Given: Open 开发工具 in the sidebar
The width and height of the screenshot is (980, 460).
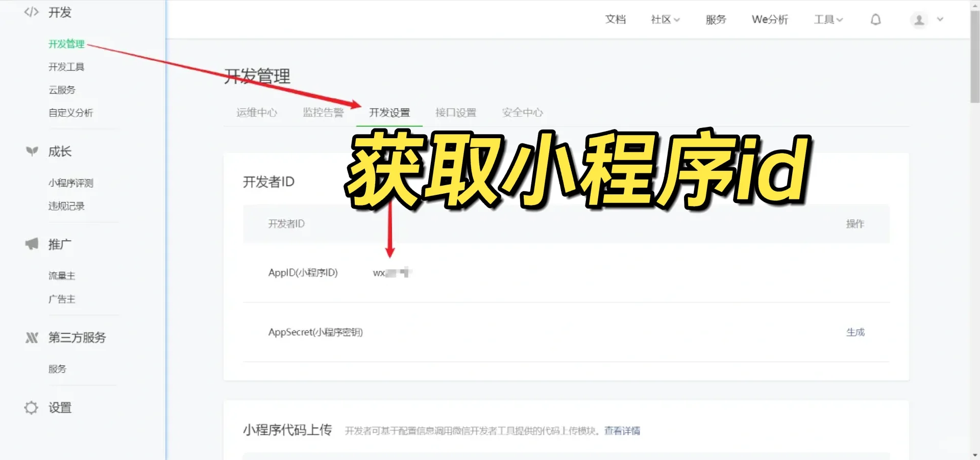Looking at the screenshot, I should pyautogui.click(x=66, y=67).
